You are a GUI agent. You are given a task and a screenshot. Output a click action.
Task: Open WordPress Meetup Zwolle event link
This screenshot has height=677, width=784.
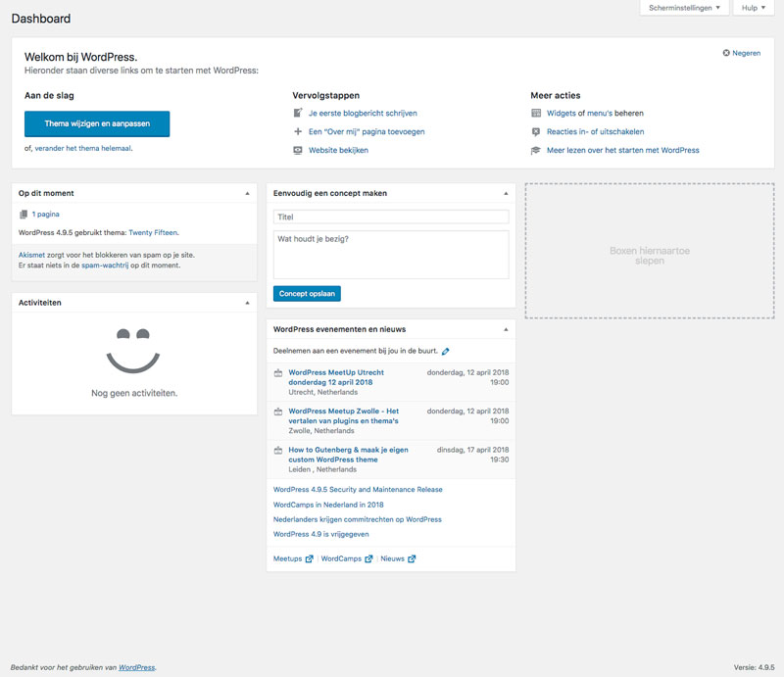coord(344,416)
